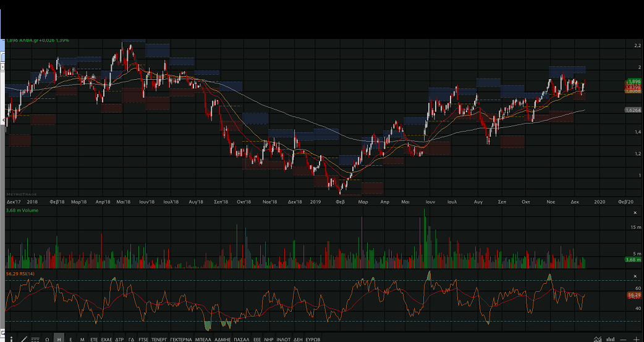Open the FTSE symbol tab

pos(143,339)
